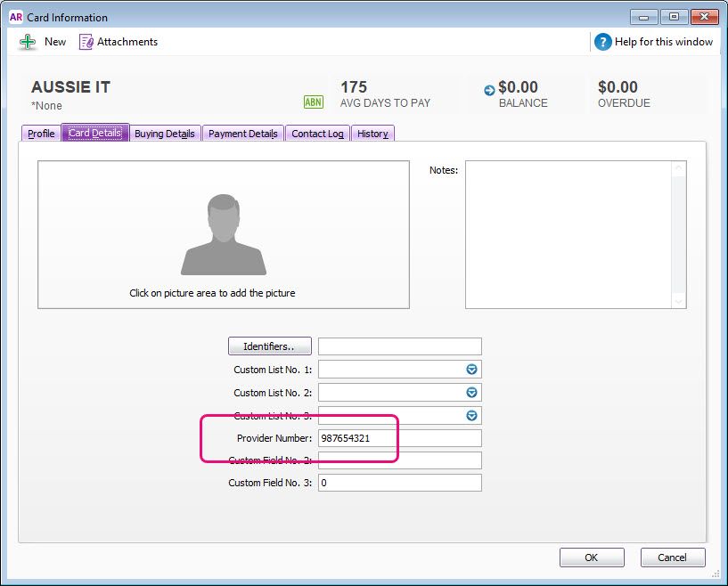Switch to the Buying Details tab

tap(165, 134)
